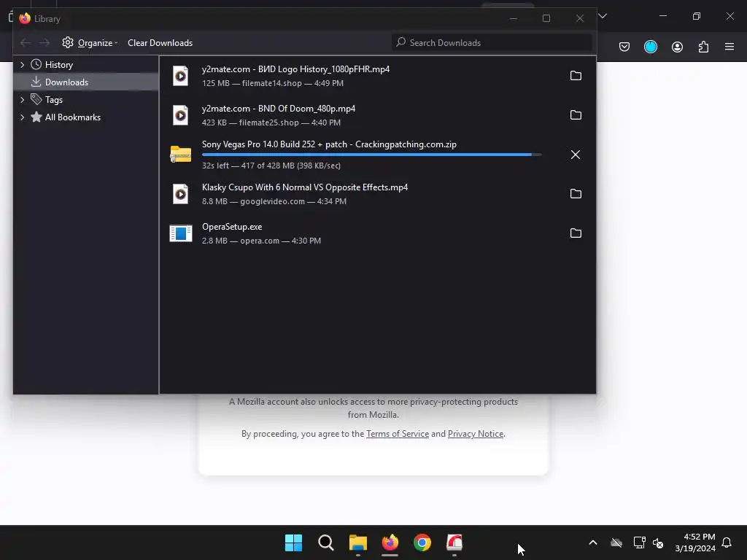Image resolution: width=747 pixels, height=560 pixels.
Task: Open folder containing OperaSetup.exe
Action: click(x=576, y=233)
